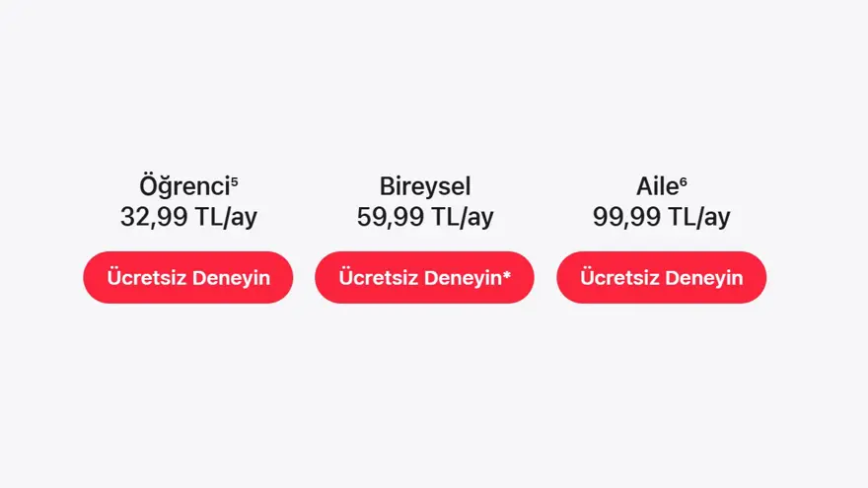Tap the rightmost red Ücretsiz Deneyin button
868x488 pixels.
click(661, 277)
